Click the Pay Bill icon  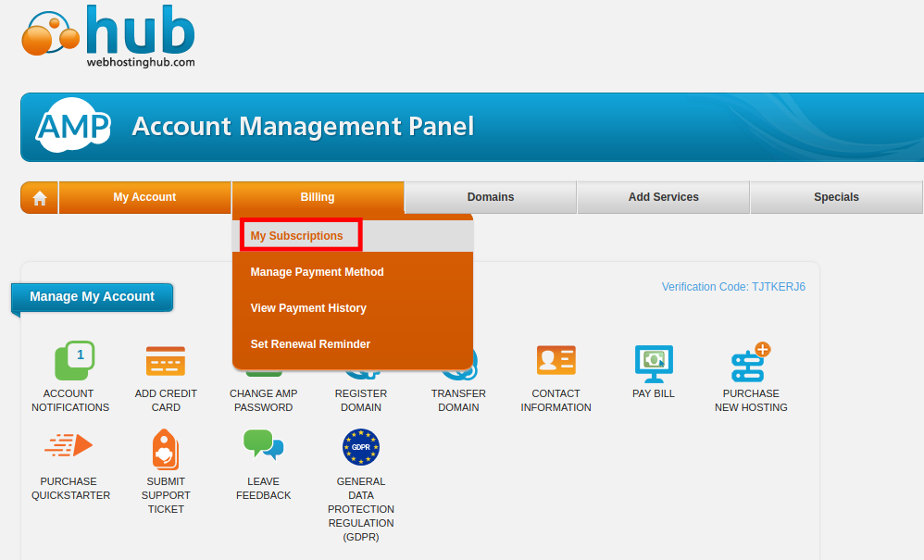tap(654, 362)
